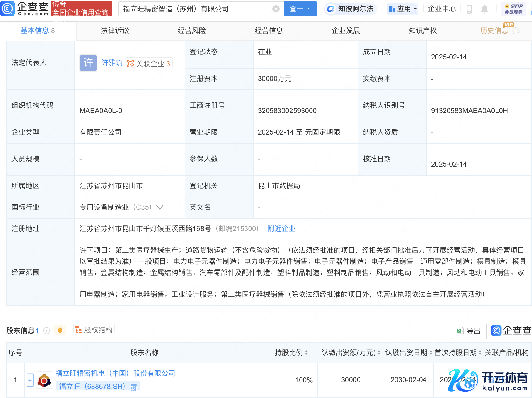Click the info icon beside 股东信息
This screenshot has width=532, height=398.
pyautogui.click(x=46, y=331)
